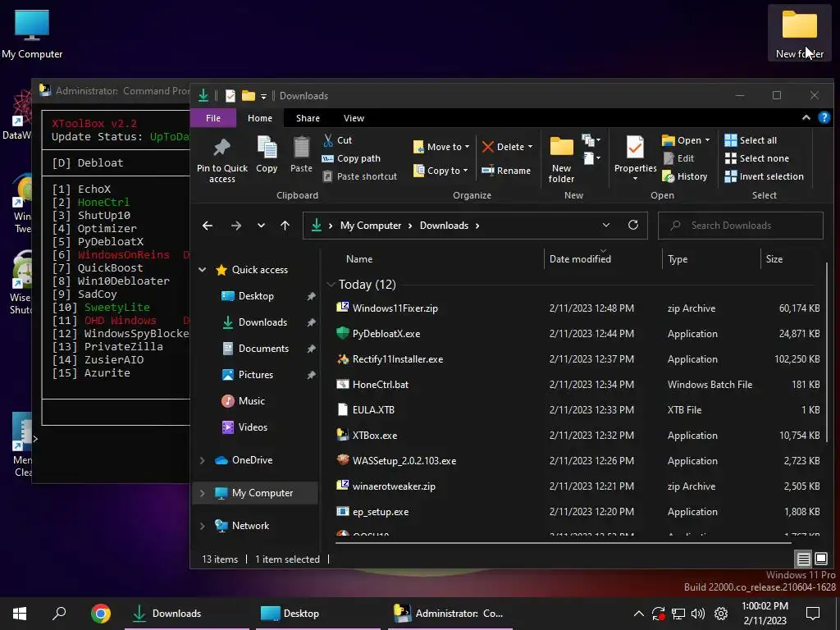Click Invert selection in the ribbon
This screenshot has height=630, width=840.
(x=764, y=176)
